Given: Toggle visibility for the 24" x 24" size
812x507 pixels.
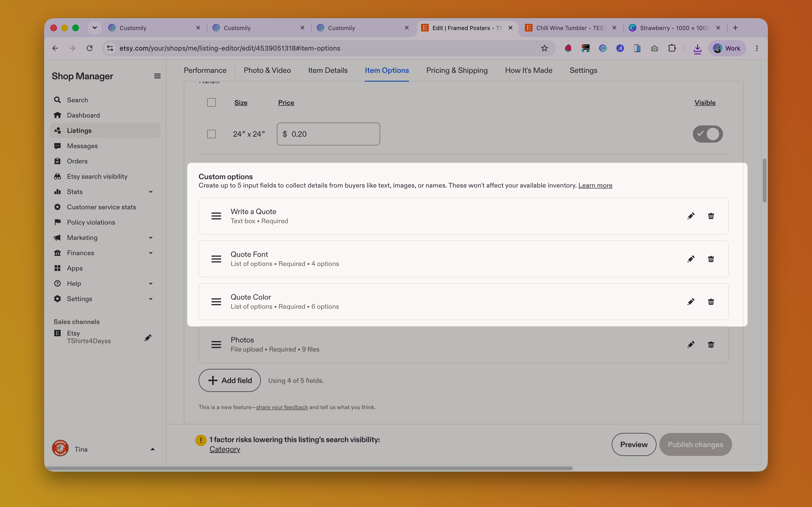Looking at the screenshot, I should pyautogui.click(x=708, y=134).
